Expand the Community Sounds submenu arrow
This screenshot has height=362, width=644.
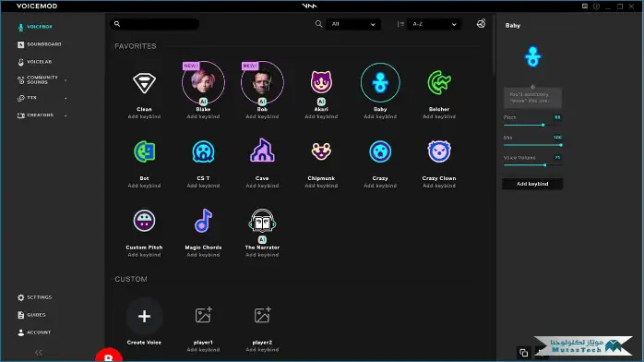point(66,79)
